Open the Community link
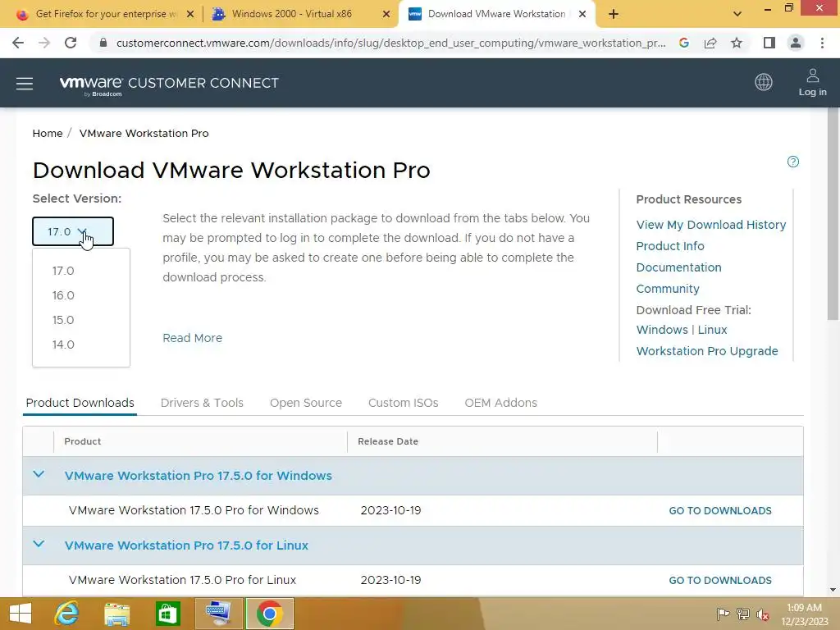The height and width of the screenshot is (630, 840). click(668, 289)
